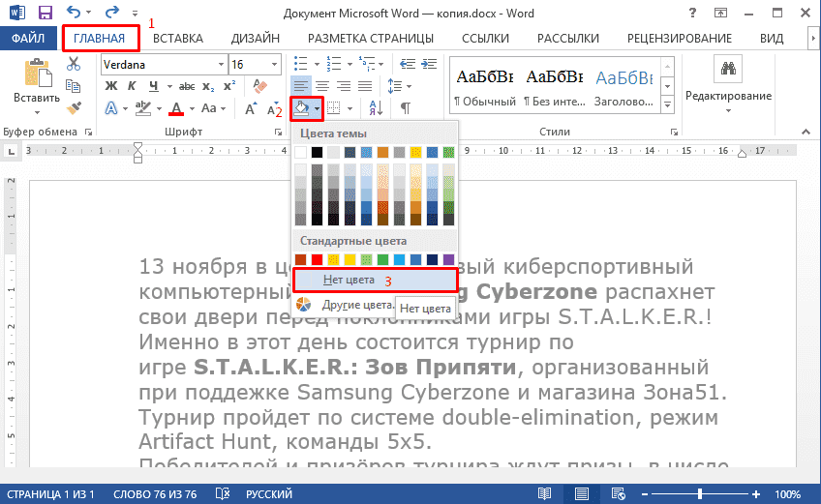Toggle underline formatting Ч

(153, 86)
